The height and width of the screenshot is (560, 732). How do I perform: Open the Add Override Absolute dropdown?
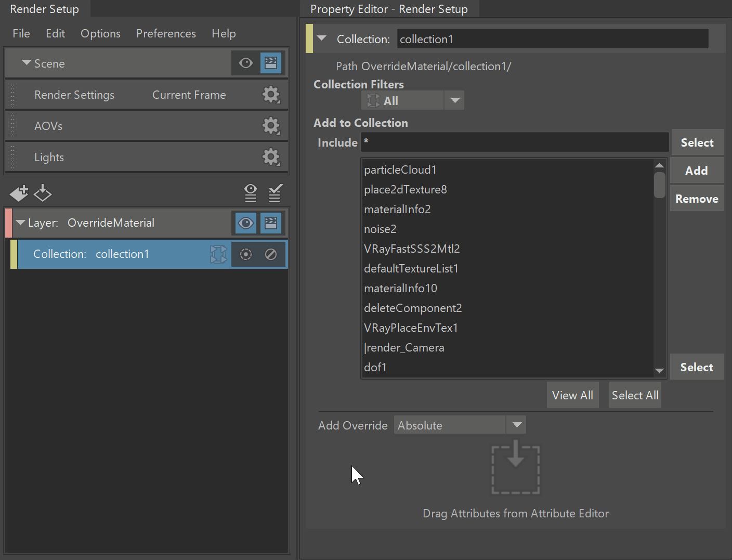click(460, 425)
